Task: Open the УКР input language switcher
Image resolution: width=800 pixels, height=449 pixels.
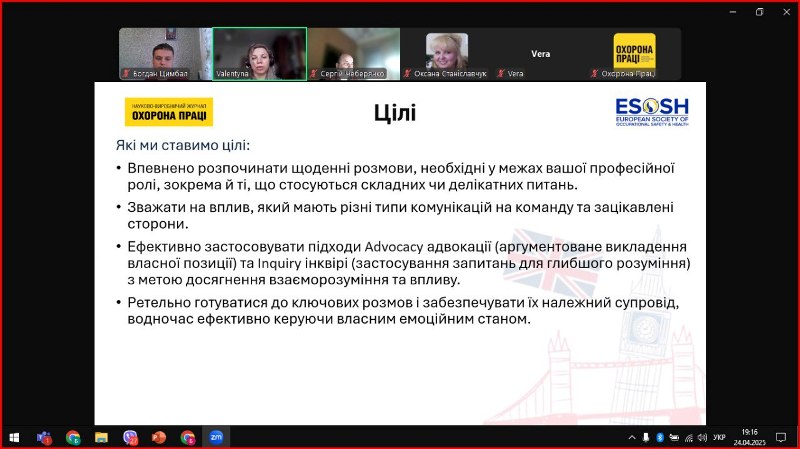Action: pos(719,437)
